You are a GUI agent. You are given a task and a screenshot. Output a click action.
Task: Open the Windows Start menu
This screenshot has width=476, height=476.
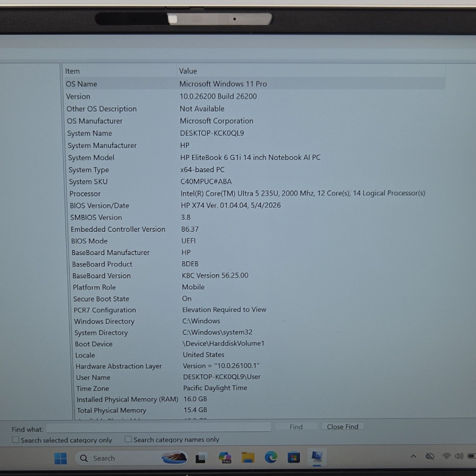(x=60, y=458)
